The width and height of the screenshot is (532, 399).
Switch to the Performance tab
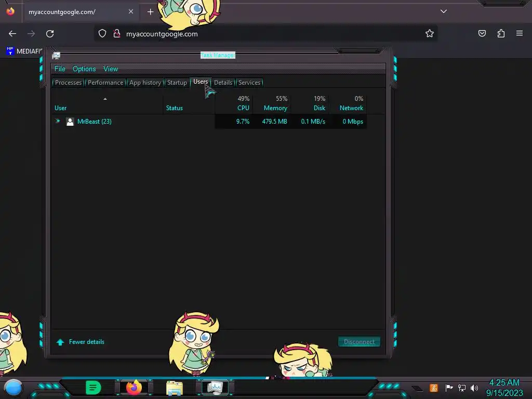pos(105,83)
